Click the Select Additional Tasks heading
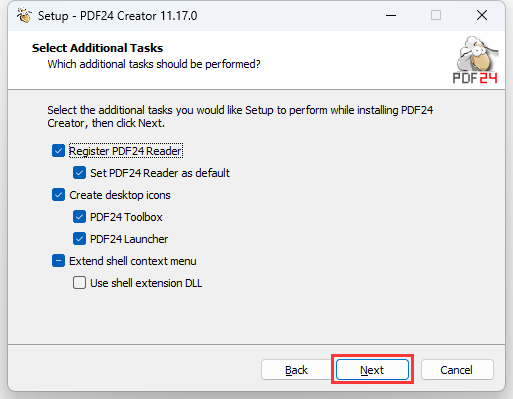The image size is (513, 399). pyautogui.click(x=97, y=48)
